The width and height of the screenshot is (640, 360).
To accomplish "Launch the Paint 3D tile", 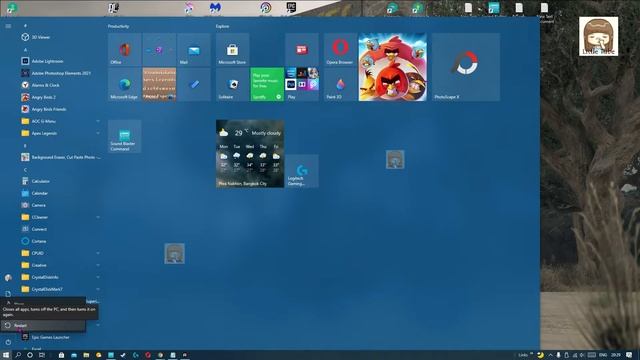I will pyautogui.click(x=340, y=84).
